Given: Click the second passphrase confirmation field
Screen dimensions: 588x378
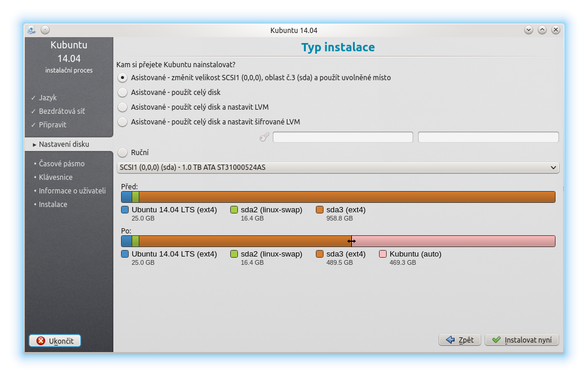Looking at the screenshot, I should click(488, 137).
